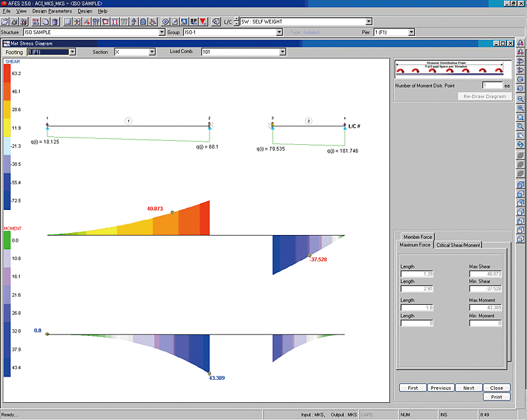Expand the Section X dropdown
Viewport: 527px width, 420px height.
pyautogui.click(x=152, y=52)
